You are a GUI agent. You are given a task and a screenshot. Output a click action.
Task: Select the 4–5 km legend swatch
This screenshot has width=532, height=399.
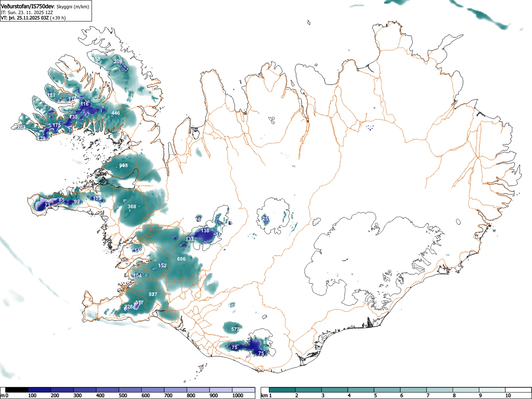[361, 390]
